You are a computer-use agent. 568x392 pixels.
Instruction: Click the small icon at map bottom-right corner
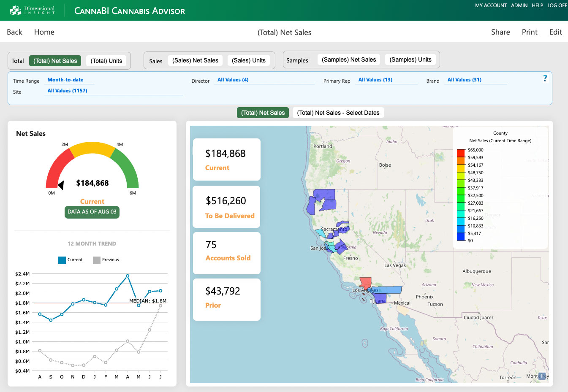[542, 376]
